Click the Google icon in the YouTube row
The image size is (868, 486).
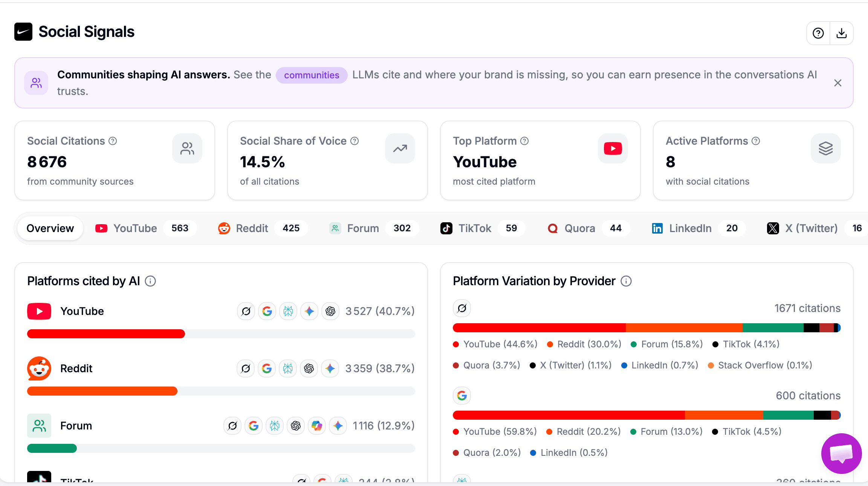(x=267, y=311)
